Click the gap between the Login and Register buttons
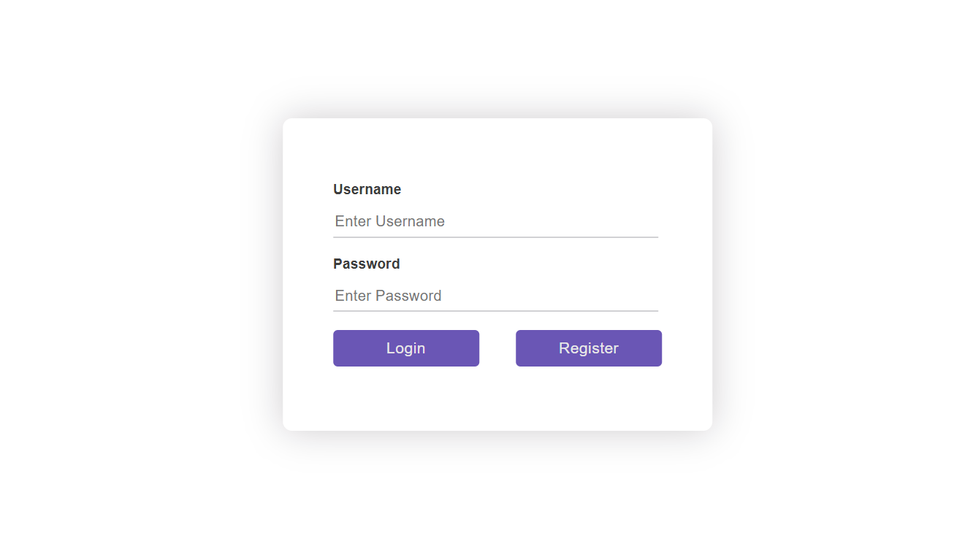Viewport: 973px width, 560px height. [x=497, y=348]
